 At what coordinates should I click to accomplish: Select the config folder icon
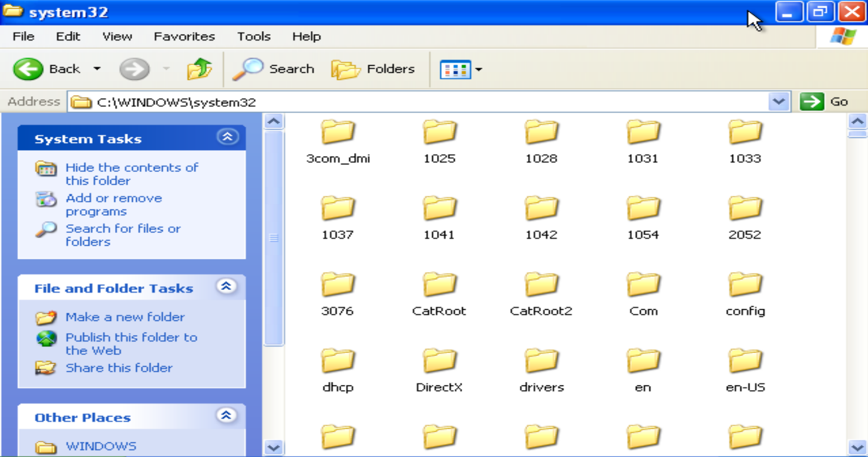click(745, 285)
